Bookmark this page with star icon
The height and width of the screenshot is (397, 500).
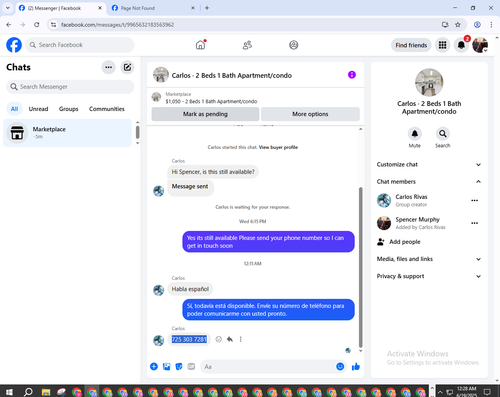(458, 25)
